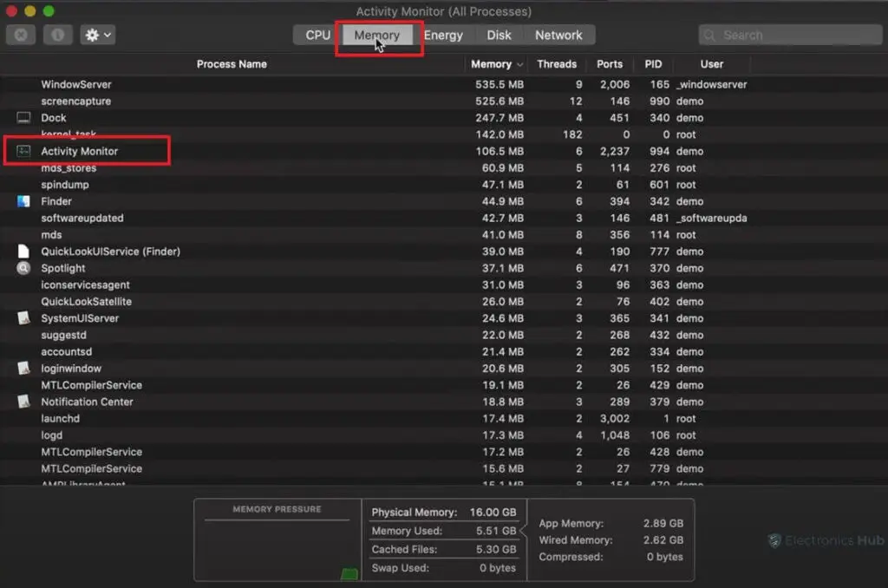
Task: Click the Dock process icon
Action: [x=23, y=118]
